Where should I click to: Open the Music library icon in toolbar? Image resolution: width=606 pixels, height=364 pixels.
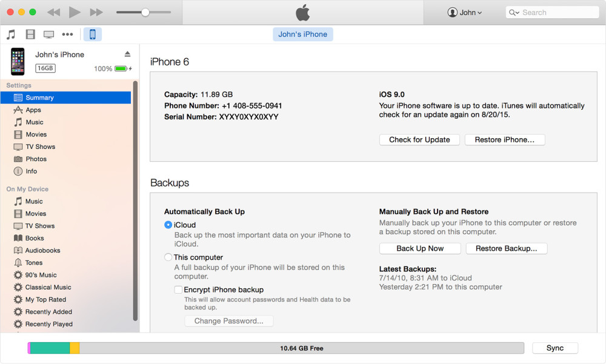[x=11, y=35]
